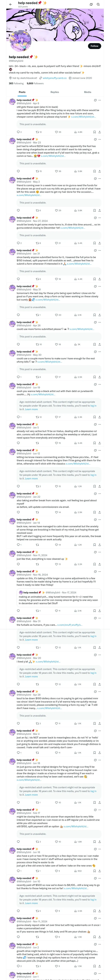Repost the Mar 23 refund post
The height and width of the screenshot is (980, 110).
pos(37,171)
